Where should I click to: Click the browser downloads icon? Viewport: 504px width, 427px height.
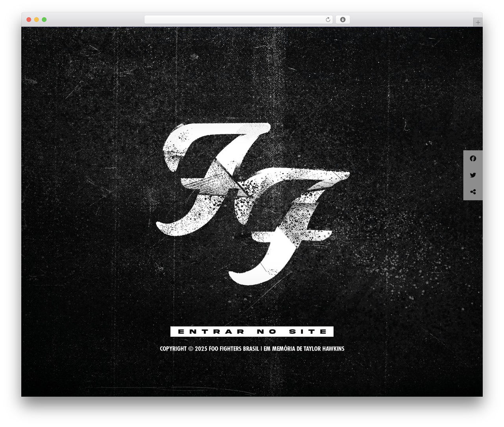[343, 20]
